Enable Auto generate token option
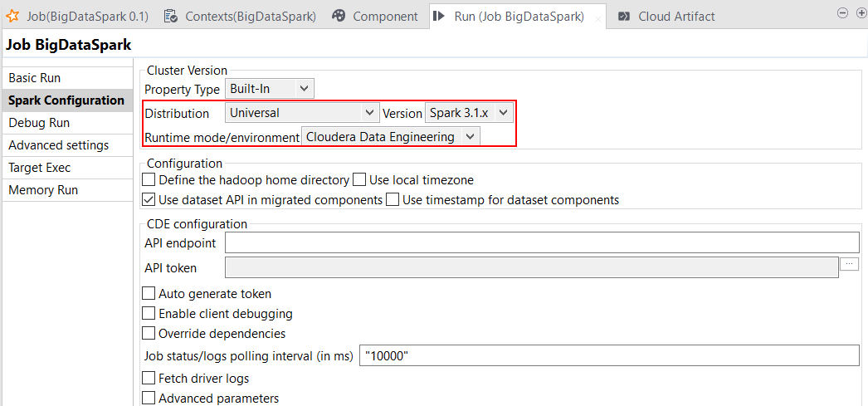The height and width of the screenshot is (406, 868). (x=149, y=293)
